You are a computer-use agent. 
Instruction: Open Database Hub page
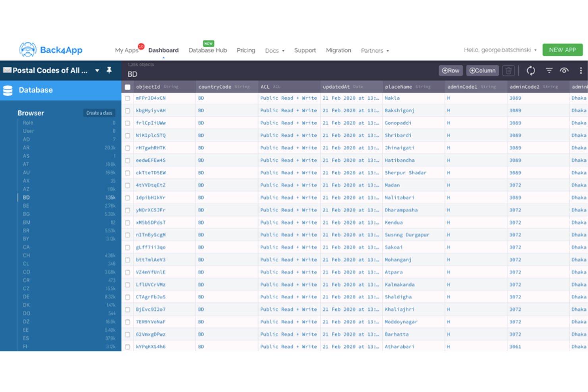pos(208,50)
